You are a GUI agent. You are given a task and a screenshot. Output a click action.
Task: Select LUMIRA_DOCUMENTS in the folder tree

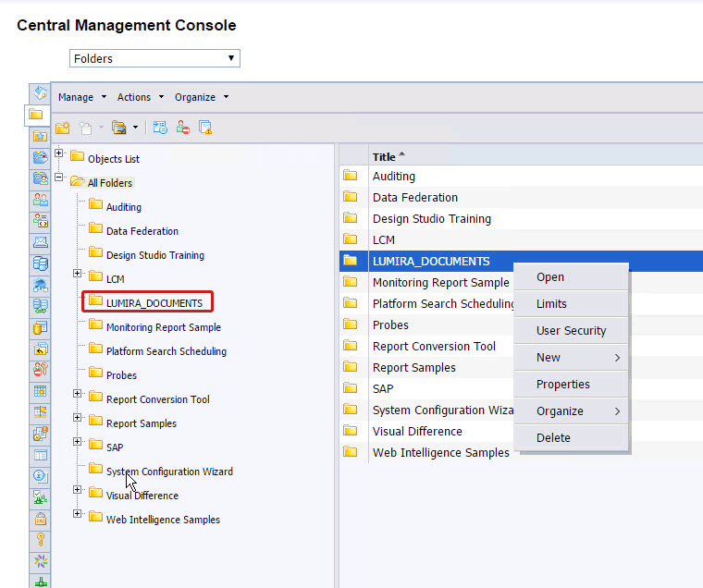pyautogui.click(x=154, y=303)
